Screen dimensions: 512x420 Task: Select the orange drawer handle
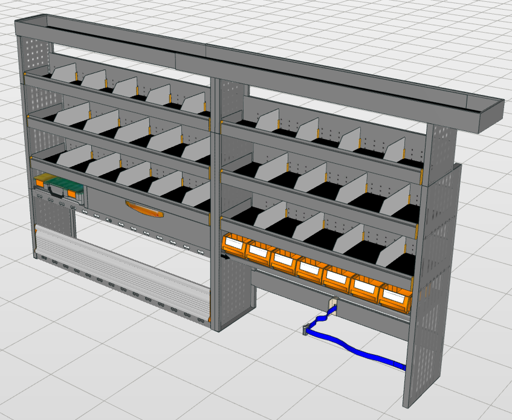tap(144, 209)
